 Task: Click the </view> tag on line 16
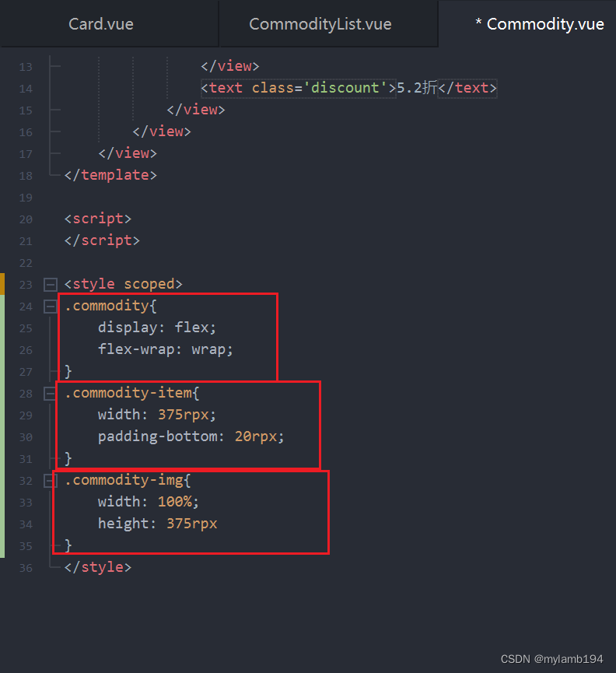tap(162, 131)
